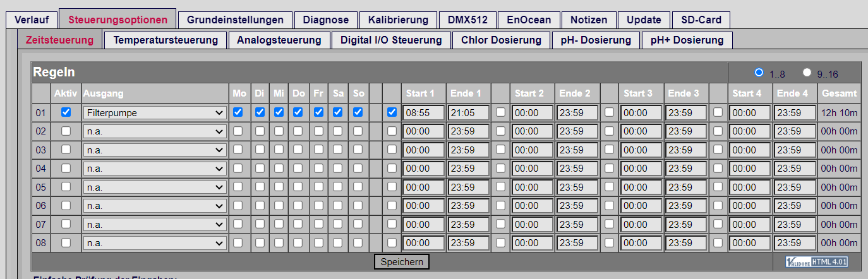Click Start 3 field in rule 05
868x279 pixels.
pos(641,187)
